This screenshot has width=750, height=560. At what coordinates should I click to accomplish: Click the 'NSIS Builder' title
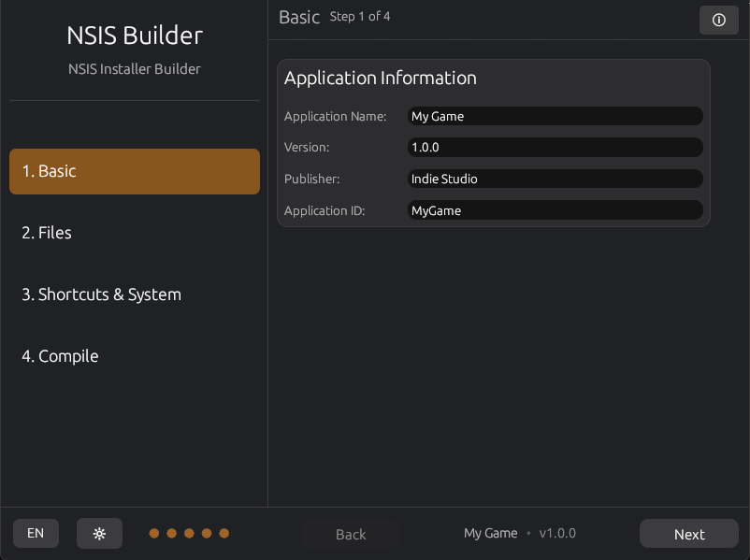point(135,36)
